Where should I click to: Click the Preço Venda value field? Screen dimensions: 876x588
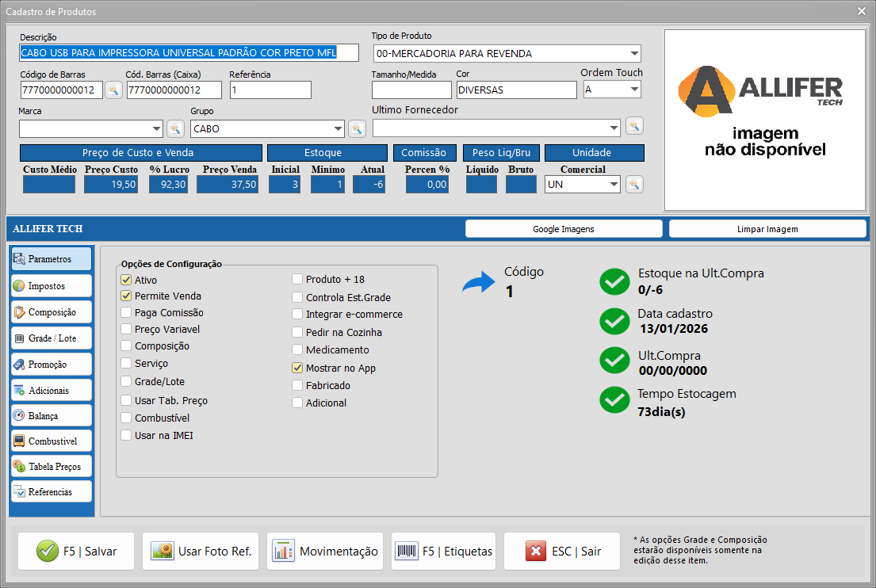click(x=228, y=185)
